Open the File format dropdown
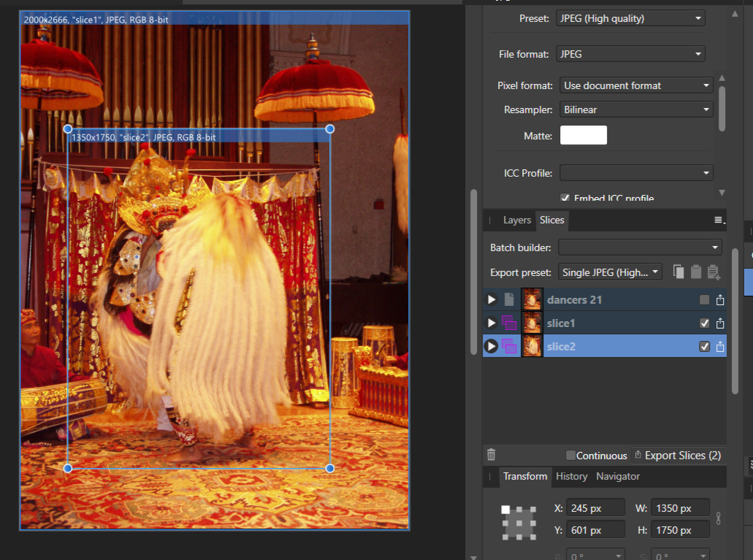 [630, 53]
